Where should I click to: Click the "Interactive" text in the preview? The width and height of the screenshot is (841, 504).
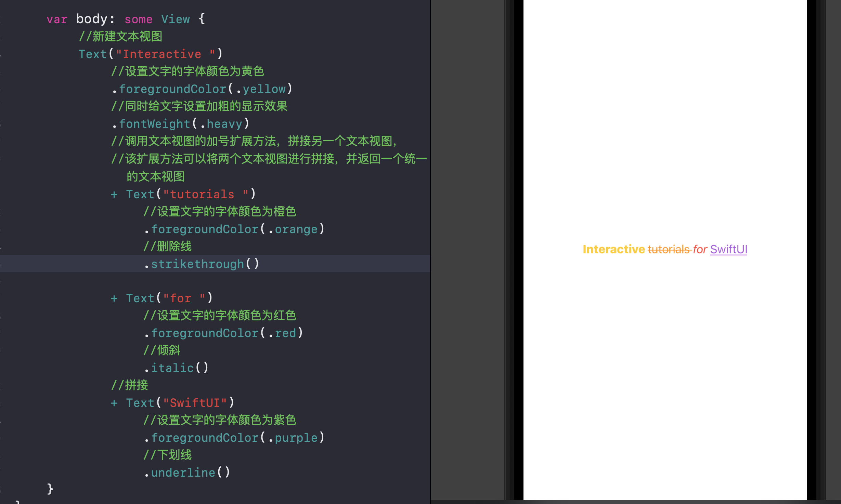pos(613,249)
